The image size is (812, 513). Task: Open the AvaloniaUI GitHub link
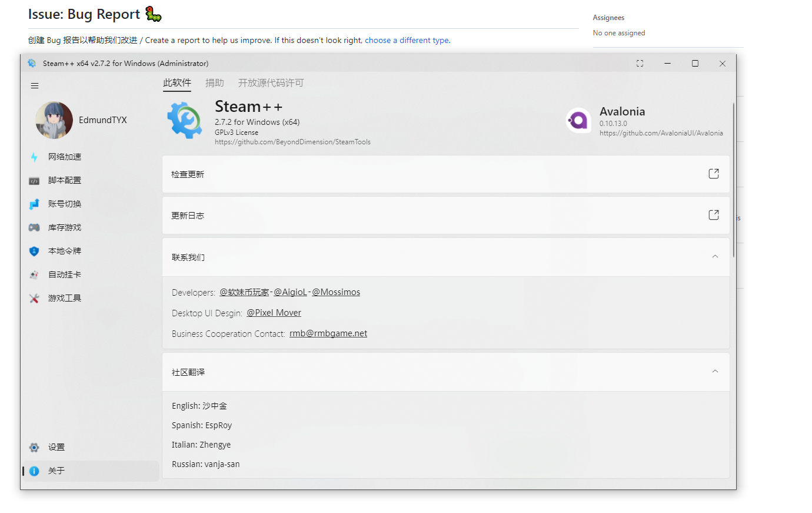661,133
